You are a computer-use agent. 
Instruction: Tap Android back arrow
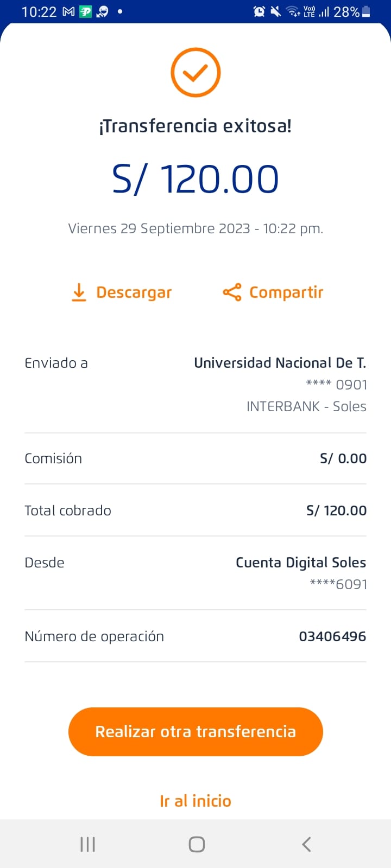(x=306, y=844)
